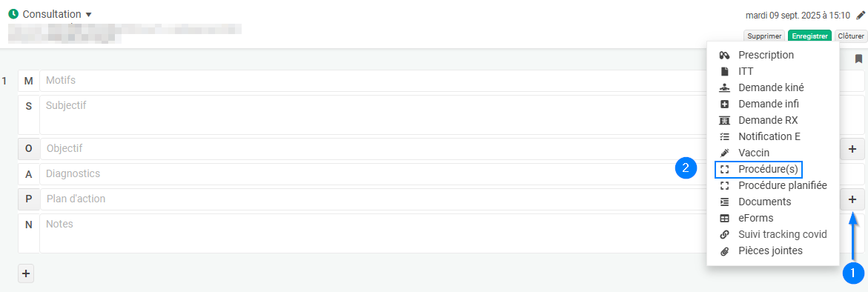
Task: Click the pencil icon to edit the date
Action: [x=861, y=16]
